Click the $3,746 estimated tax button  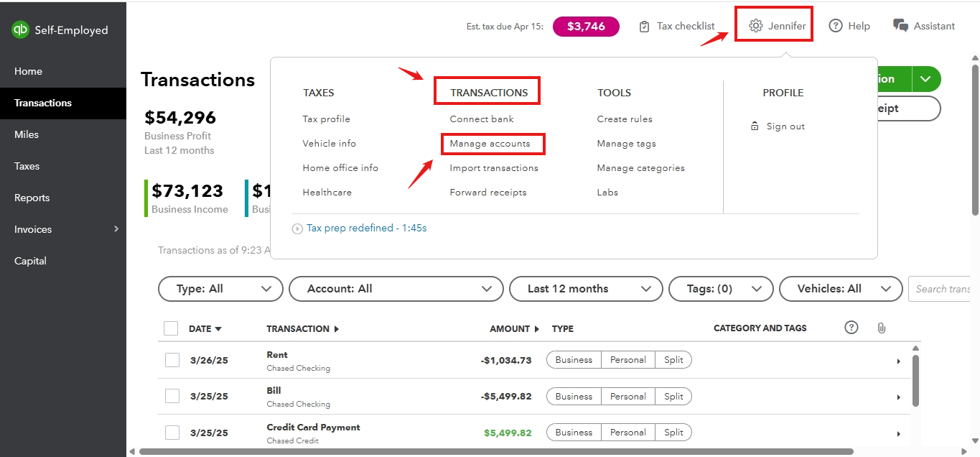(x=586, y=27)
